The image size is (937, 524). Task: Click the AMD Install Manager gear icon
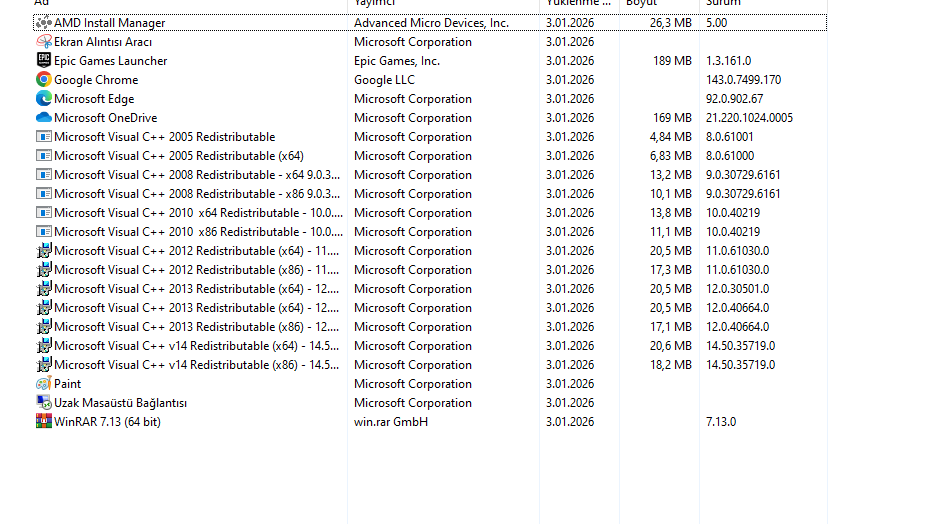pos(44,23)
